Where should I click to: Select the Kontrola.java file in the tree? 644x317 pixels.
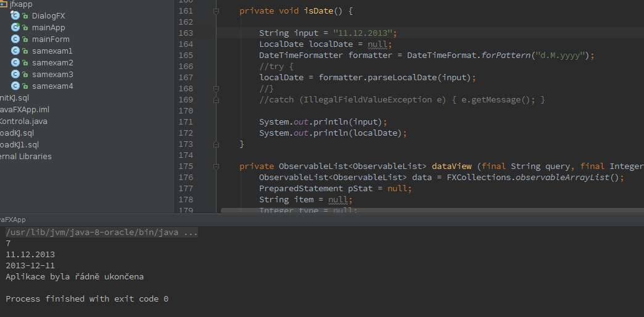[x=23, y=121]
